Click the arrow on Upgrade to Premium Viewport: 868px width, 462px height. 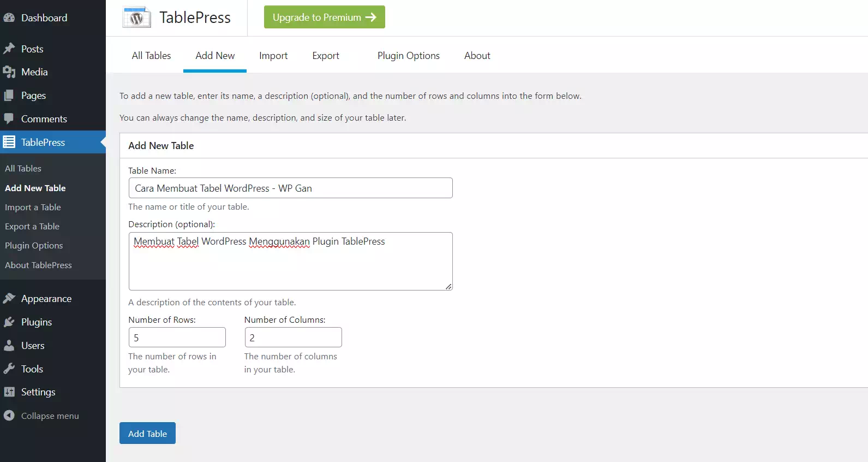tap(371, 17)
